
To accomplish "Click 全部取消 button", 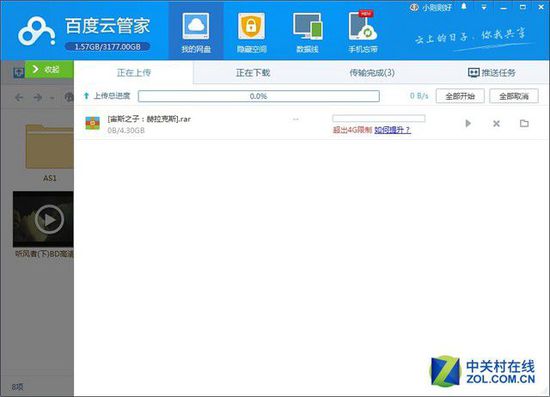I will click(514, 96).
